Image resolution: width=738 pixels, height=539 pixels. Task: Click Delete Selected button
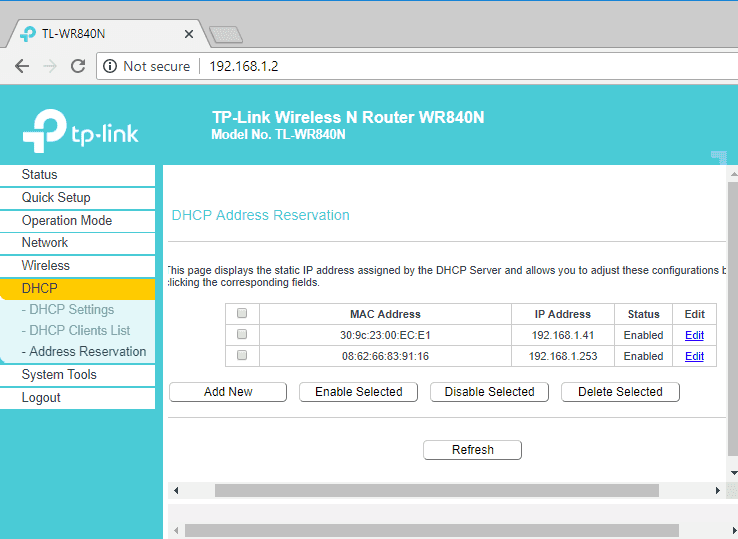[x=620, y=392]
